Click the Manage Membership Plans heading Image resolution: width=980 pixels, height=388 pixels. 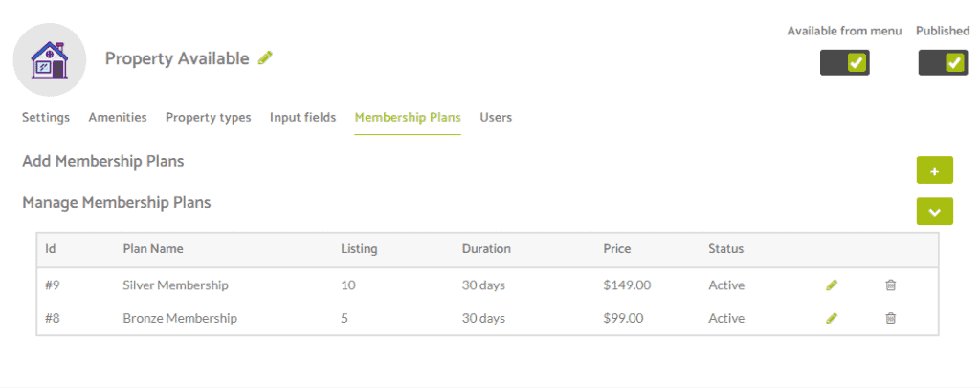pyautogui.click(x=116, y=203)
